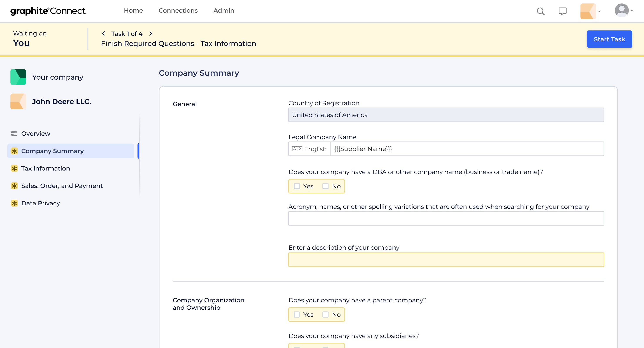Screen dimensions: 644x348
Task: Open search using the magnifying glass icon
Action: pyautogui.click(x=540, y=11)
